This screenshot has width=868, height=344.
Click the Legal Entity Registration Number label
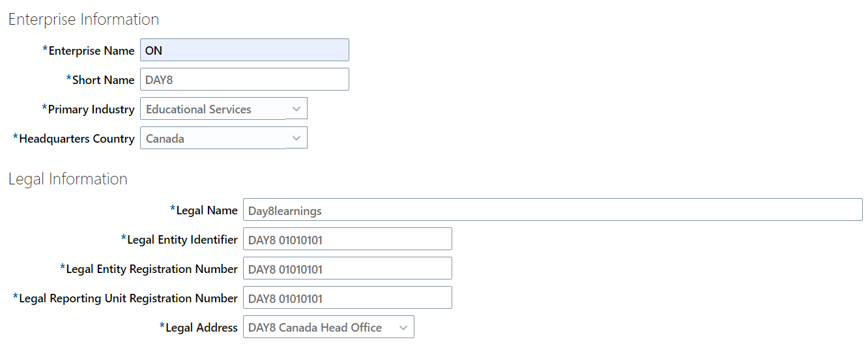tap(152, 269)
